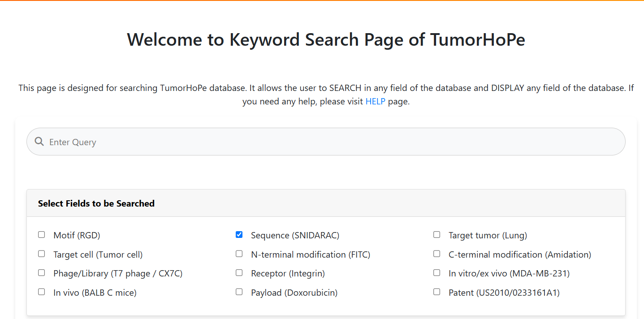Click the magnifying glass search icon
The width and height of the screenshot is (644, 319).
point(39,142)
